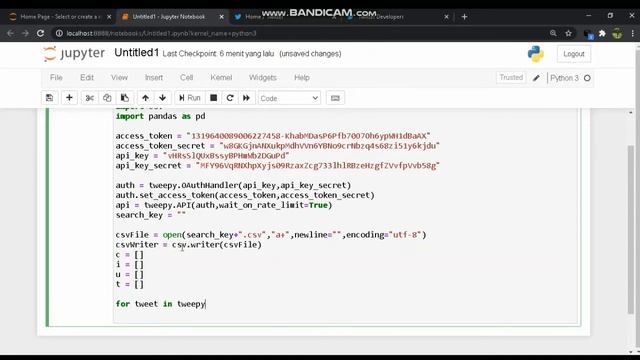The image size is (640, 360).
Task: Click the Jupyter logo
Action: [x=74, y=53]
